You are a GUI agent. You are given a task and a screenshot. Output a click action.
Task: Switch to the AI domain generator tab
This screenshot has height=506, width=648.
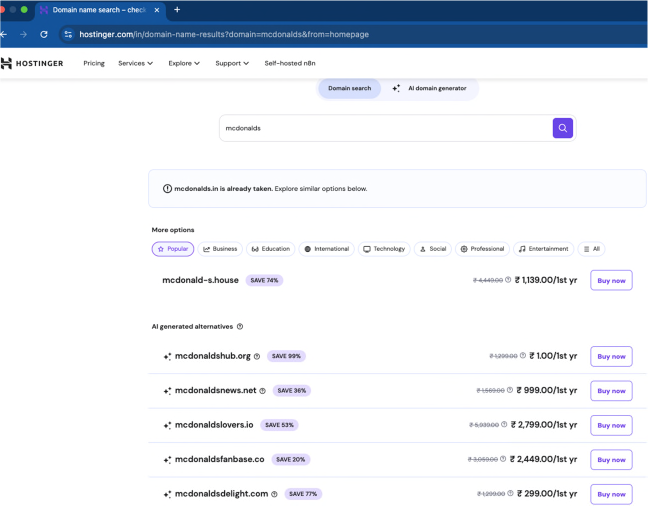430,88
